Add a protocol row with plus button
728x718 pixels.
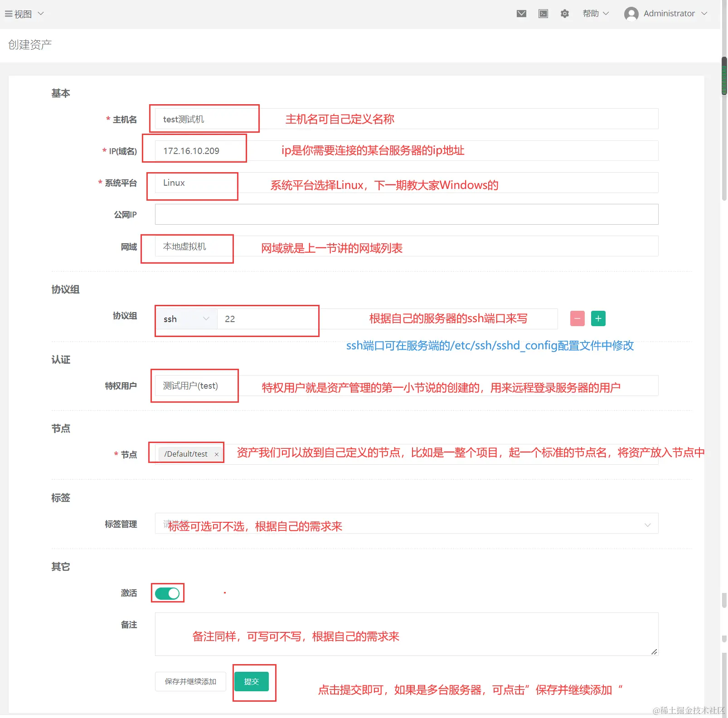tap(598, 318)
